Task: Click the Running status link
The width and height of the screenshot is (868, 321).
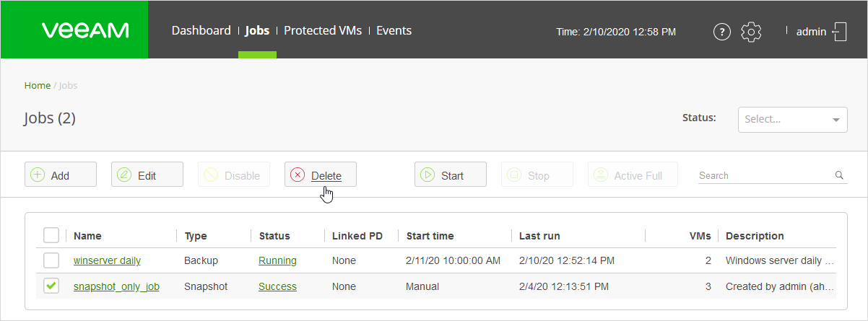Action: click(277, 260)
